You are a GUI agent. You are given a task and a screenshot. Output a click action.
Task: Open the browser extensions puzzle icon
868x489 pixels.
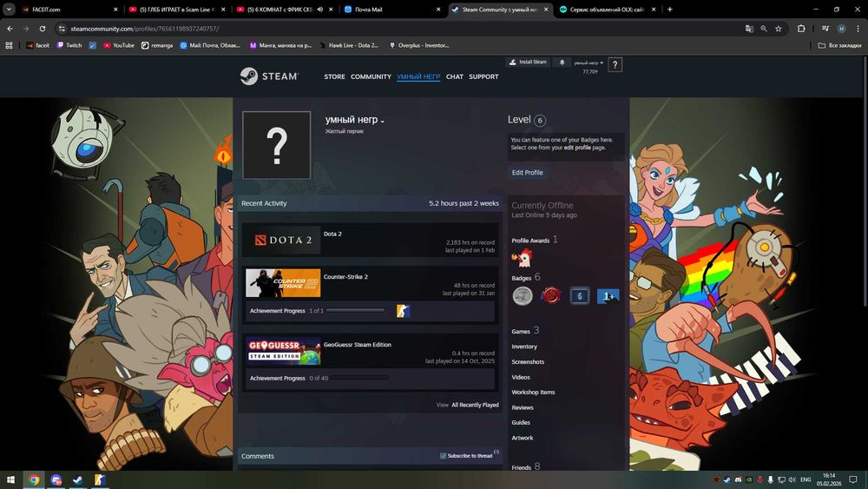pos(801,29)
